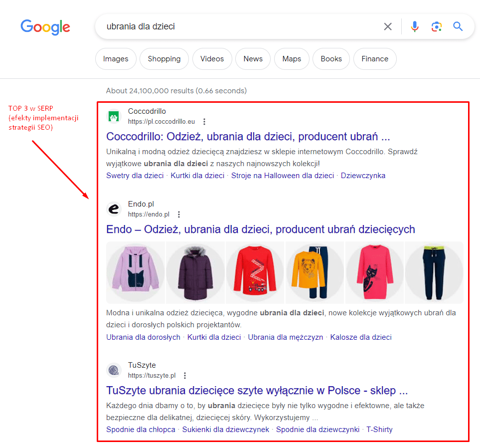Clear the search query with the X icon
Screen dimensions: 480x448
[388, 26]
